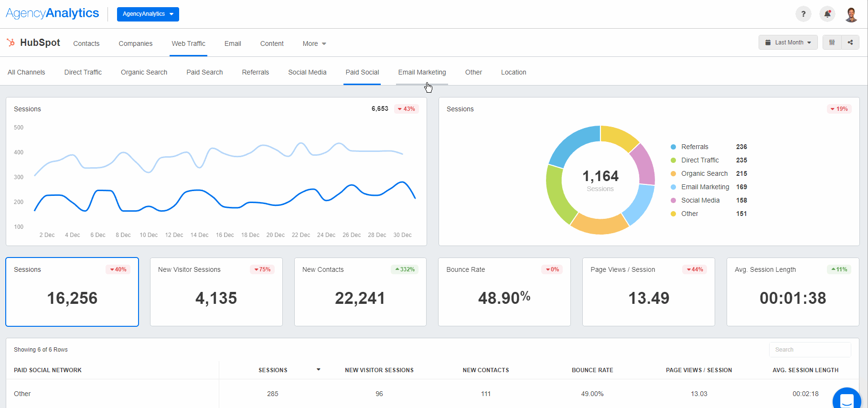Click the HubSpot logo icon
This screenshot has width=868, height=408.
pos(11,43)
